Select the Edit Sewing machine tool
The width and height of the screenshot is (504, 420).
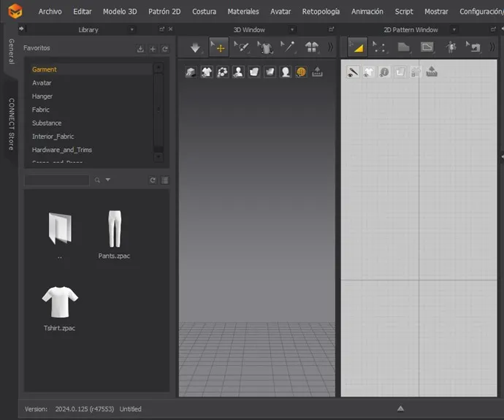473,47
